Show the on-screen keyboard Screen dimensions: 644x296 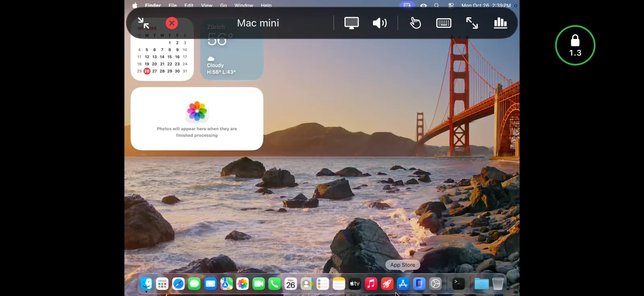click(x=444, y=23)
